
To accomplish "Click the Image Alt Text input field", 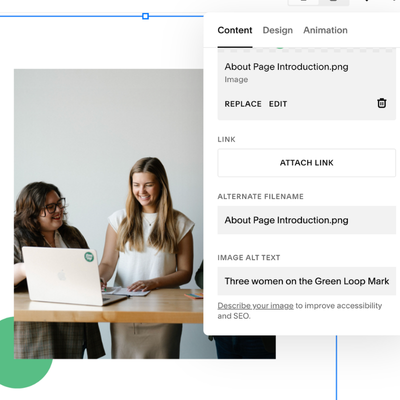I will coord(307,281).
